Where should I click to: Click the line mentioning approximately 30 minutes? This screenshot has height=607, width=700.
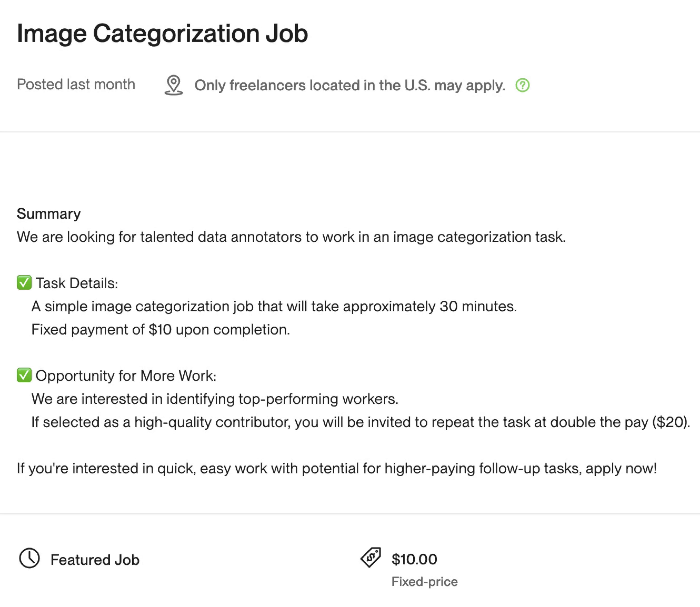[274, 306]
